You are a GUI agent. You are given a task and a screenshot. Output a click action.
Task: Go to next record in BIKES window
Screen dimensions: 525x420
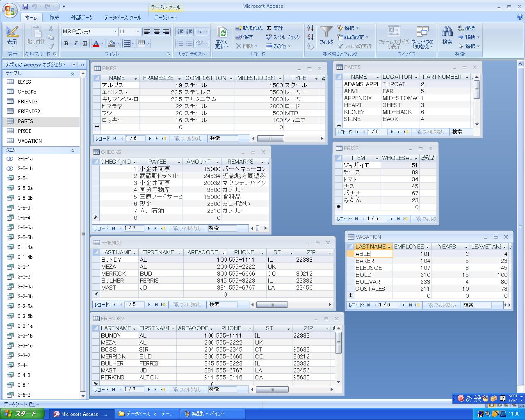(x=150, y=139)
